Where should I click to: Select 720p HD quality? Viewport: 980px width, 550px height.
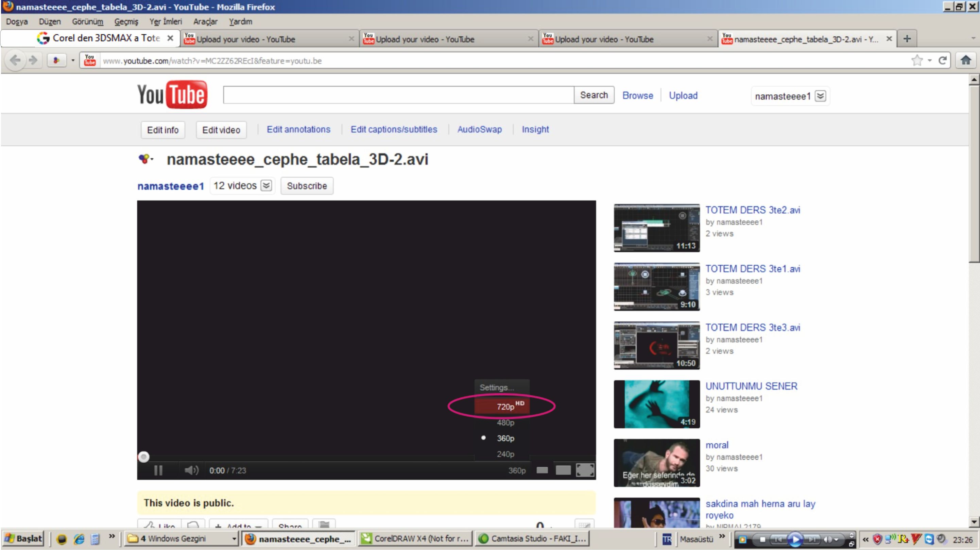point(502,406)
